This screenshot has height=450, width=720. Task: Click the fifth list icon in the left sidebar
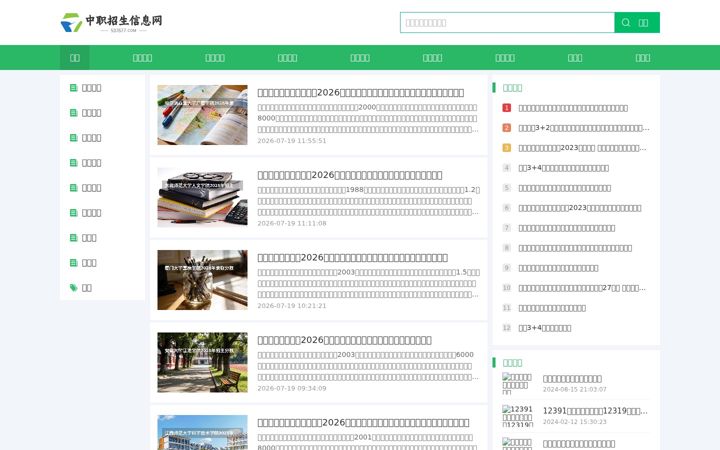pyautogui.click(x=73, y=187)
